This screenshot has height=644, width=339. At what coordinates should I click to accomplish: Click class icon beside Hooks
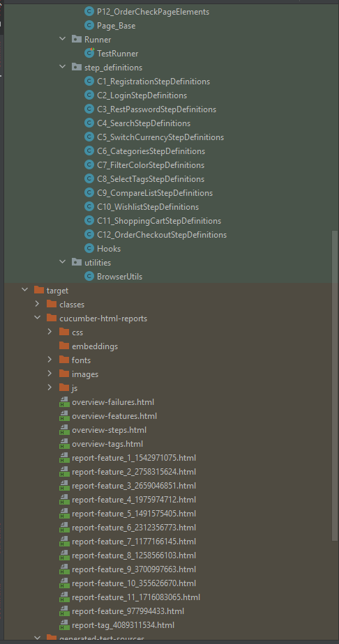[89, 249]
